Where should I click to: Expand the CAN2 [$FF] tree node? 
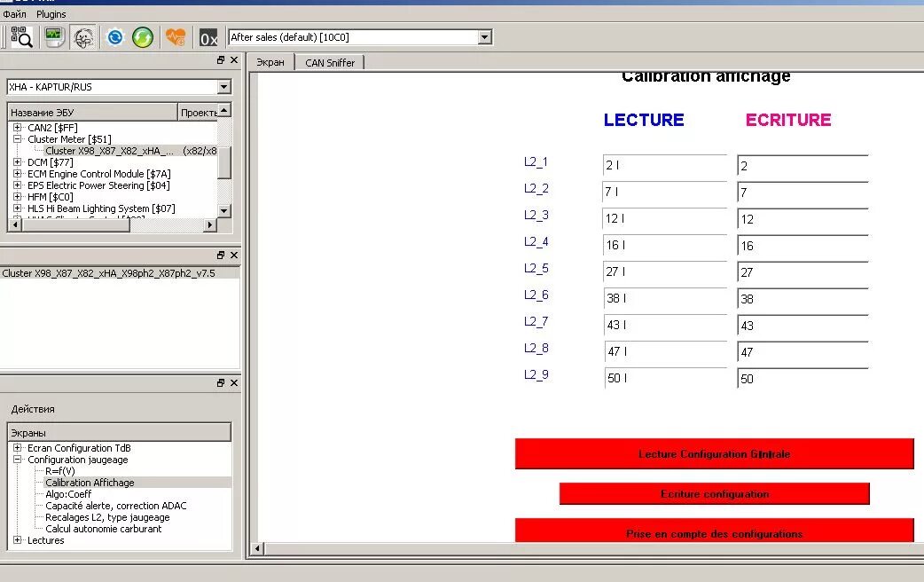(17, 128)
